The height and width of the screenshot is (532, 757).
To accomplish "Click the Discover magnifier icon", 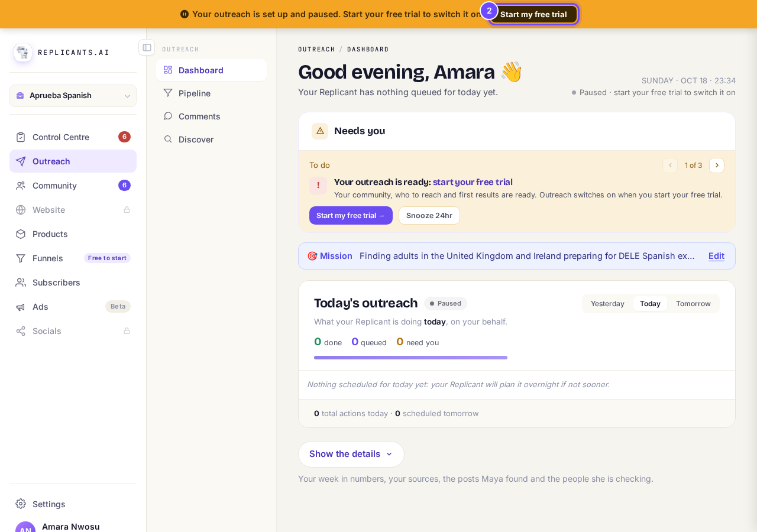I will [x=168, y=139].
